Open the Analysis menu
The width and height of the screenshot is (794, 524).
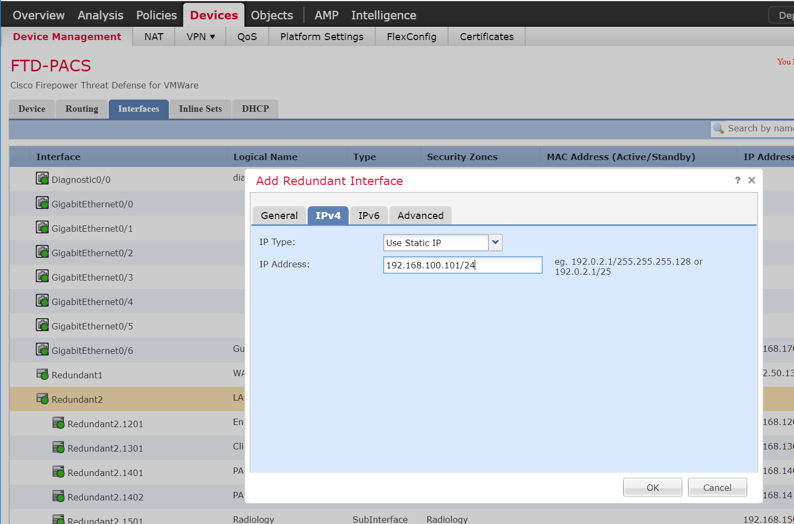(100, 15)
